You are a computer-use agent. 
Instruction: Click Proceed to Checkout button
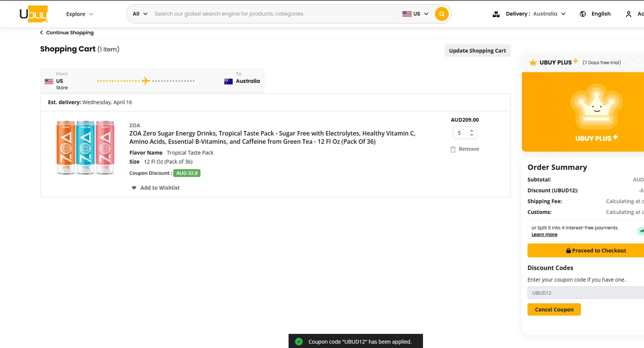coord(586,250)
